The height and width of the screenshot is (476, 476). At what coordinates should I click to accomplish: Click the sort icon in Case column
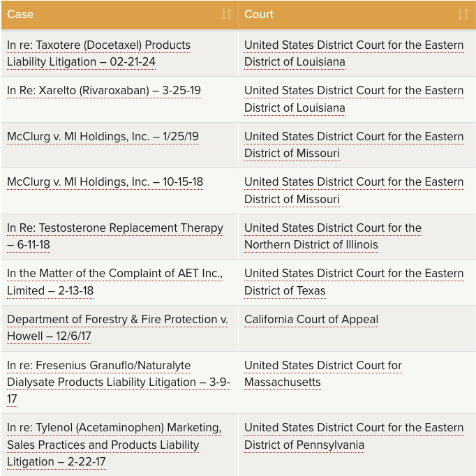pos(226,15)
